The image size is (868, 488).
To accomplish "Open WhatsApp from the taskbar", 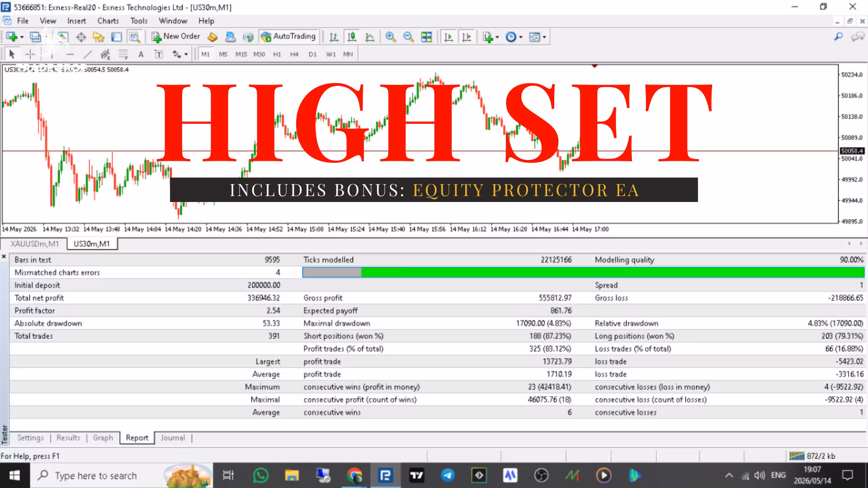I will 261,475.
